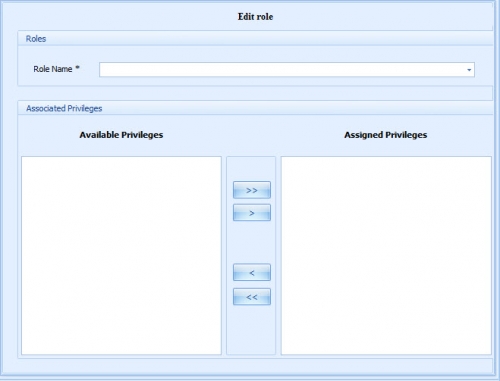Click the Assigned Privileges list box
The image size is (500, 381).
pyautogui.click(x=386, y=255)
